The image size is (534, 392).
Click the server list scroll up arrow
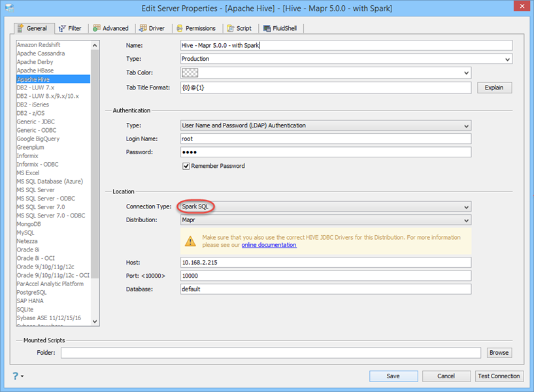(x=95, y=45)
